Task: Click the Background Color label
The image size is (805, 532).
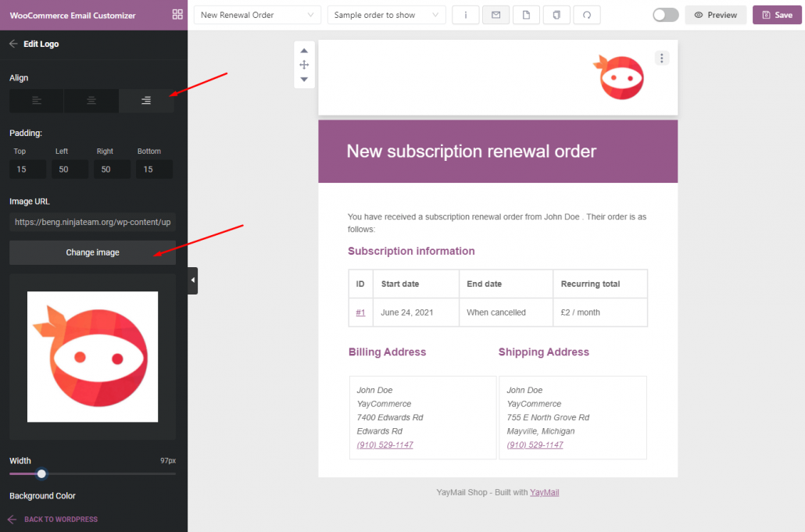Action: [43, 495]
